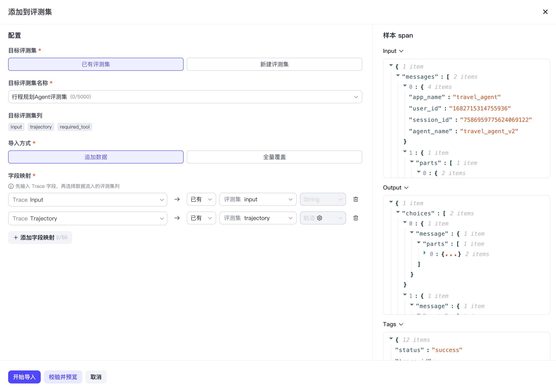This screenshot has height=392, width=556.
Task: Delete the Trace Trajectory field mapping
Action: point(356,218)
